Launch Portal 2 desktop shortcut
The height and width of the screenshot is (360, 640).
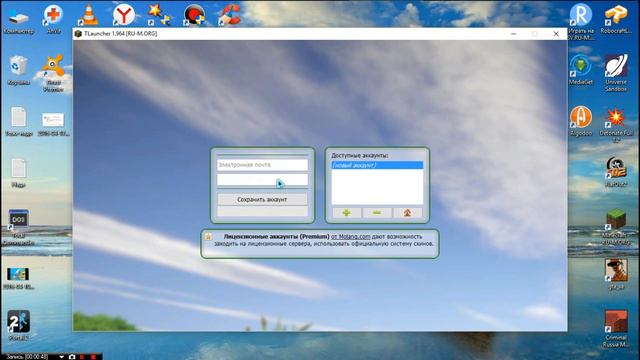point(18,325)
